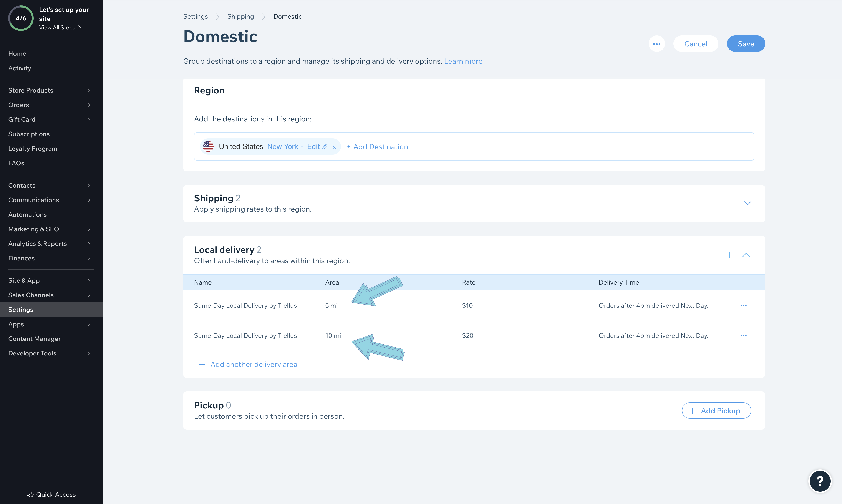
Task: Click View All Steps link
Action: [60, 28]
